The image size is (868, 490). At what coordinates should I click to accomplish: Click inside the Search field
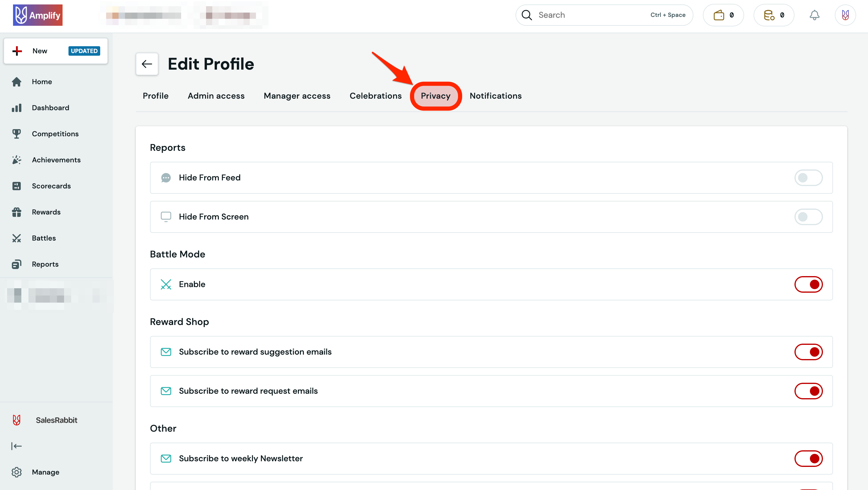(590, 15)
